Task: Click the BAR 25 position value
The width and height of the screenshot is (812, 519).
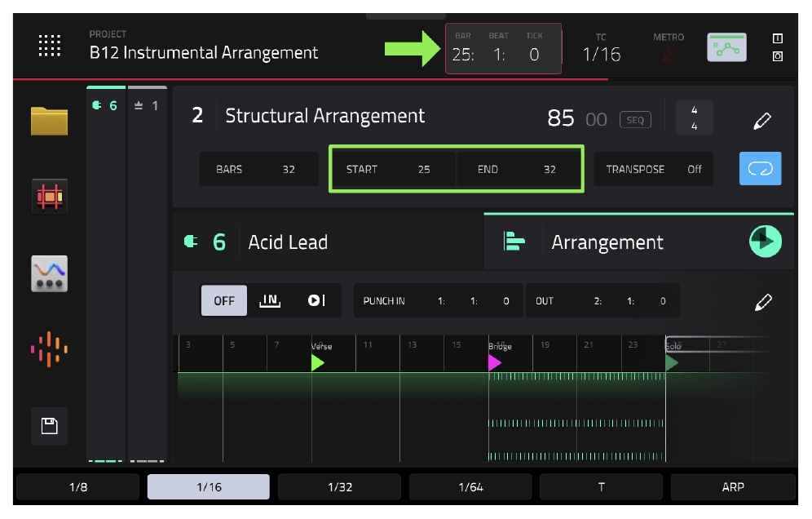Action: pos(463,55)
